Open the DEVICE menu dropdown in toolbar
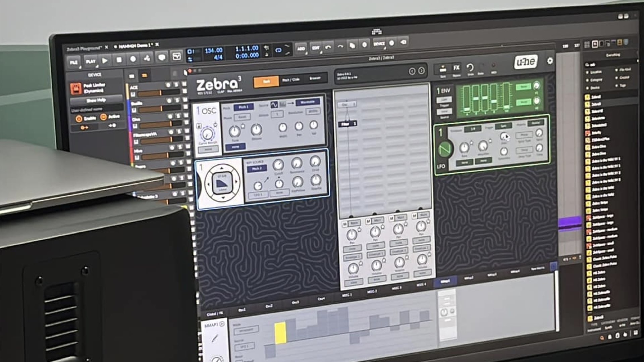The image size is (644, 362). click(379, 44)
